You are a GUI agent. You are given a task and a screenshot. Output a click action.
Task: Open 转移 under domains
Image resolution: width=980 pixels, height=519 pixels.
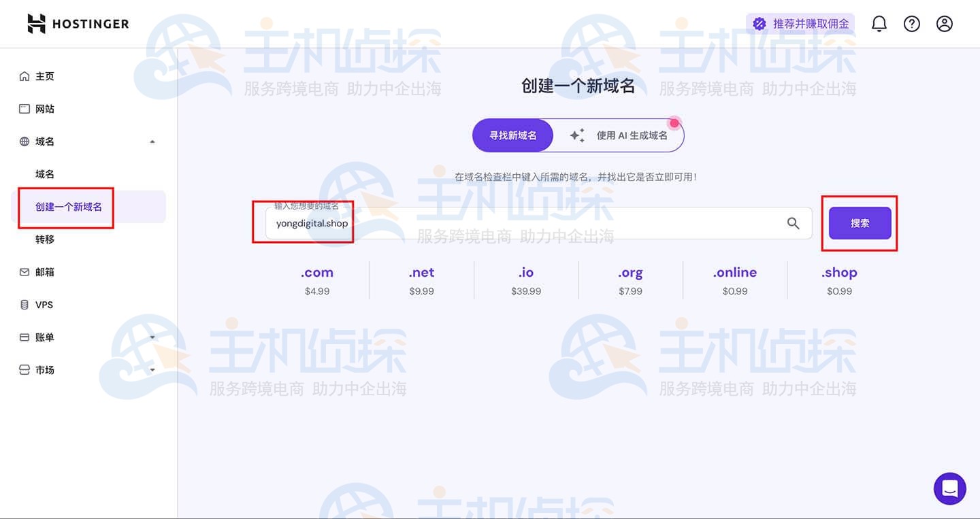[x=45, y=239]
